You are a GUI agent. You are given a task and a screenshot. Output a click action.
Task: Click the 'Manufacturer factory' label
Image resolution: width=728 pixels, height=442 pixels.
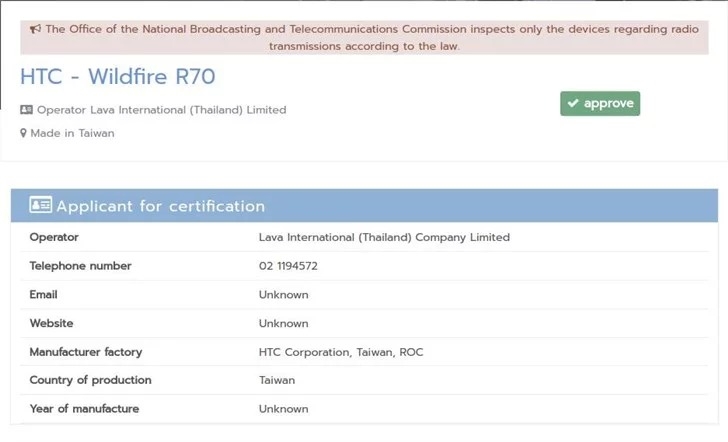pyautogui.click(x=86, y=352)
